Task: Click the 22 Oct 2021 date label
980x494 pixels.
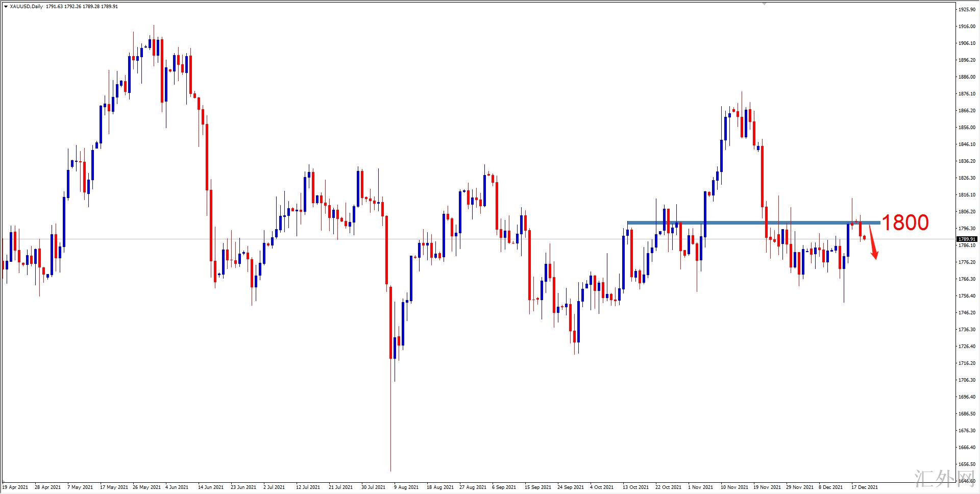Action: pyautogui.click(x=668, y=487)
